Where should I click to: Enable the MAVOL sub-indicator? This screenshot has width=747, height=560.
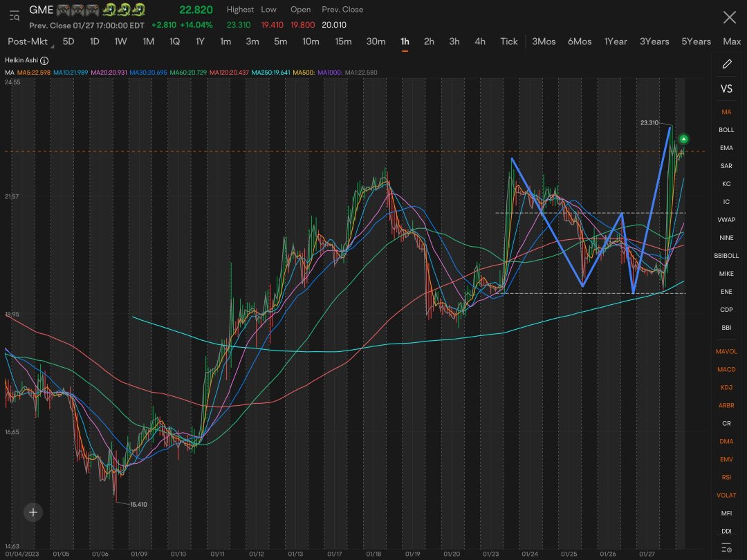point(726,351)
